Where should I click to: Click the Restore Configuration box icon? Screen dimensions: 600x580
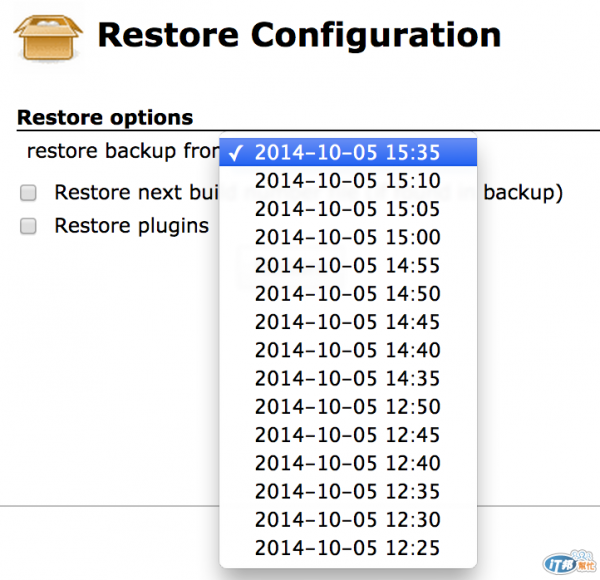48,37
